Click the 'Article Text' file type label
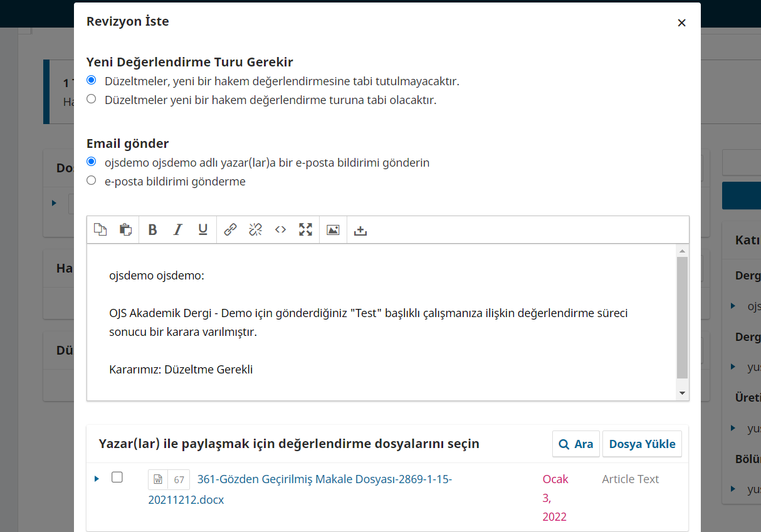Screen dimensions: 761x532 [631, 479]
